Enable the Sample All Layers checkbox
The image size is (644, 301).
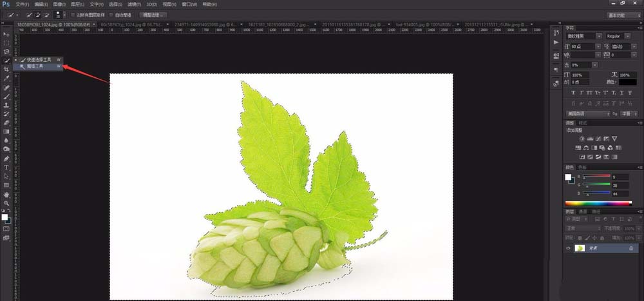pyautogui.click(x=72, y=14)
